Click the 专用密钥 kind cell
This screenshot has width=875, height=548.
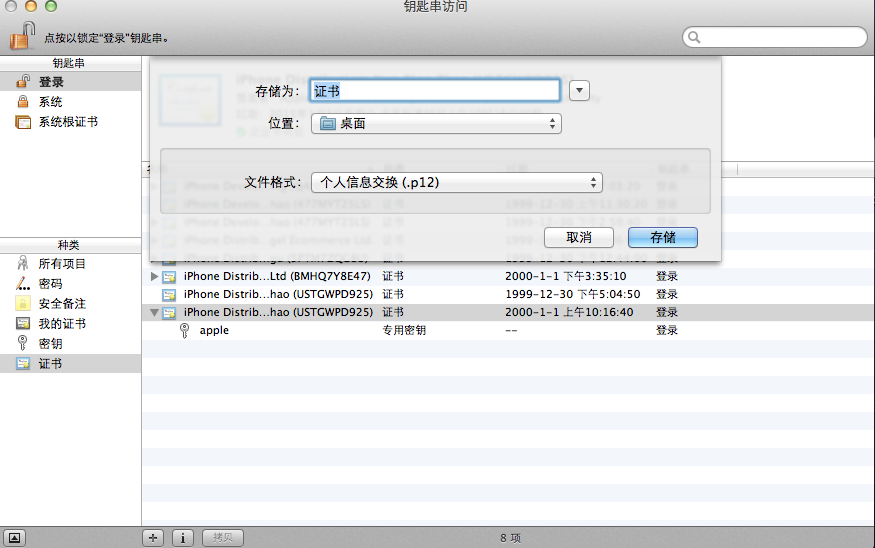(x=404, y=330)
